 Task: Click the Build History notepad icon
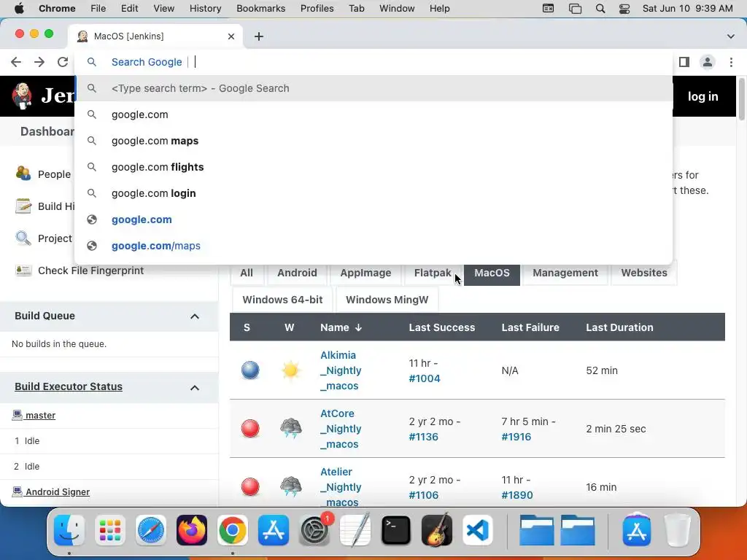(23, 206)
